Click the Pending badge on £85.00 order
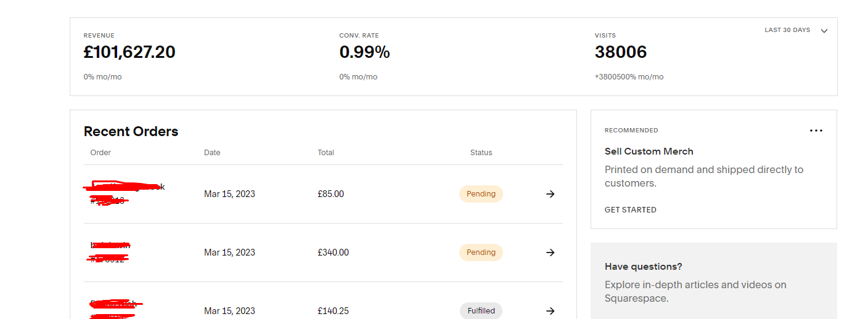 481,194
